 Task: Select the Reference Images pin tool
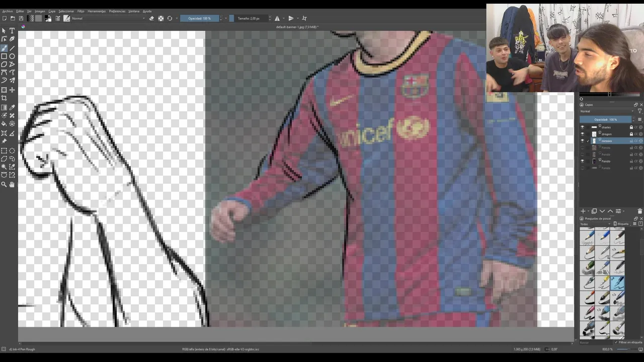click(4, 141)
